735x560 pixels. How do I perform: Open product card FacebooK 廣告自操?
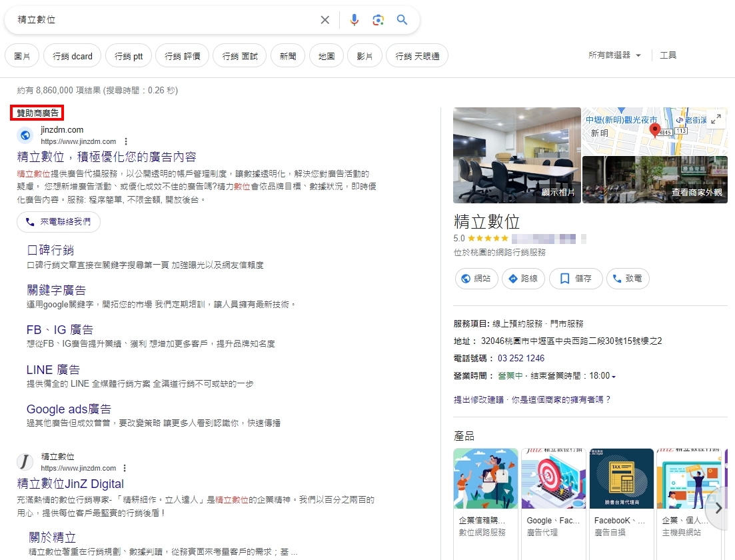pyautogui.click(x=622, y=503)
